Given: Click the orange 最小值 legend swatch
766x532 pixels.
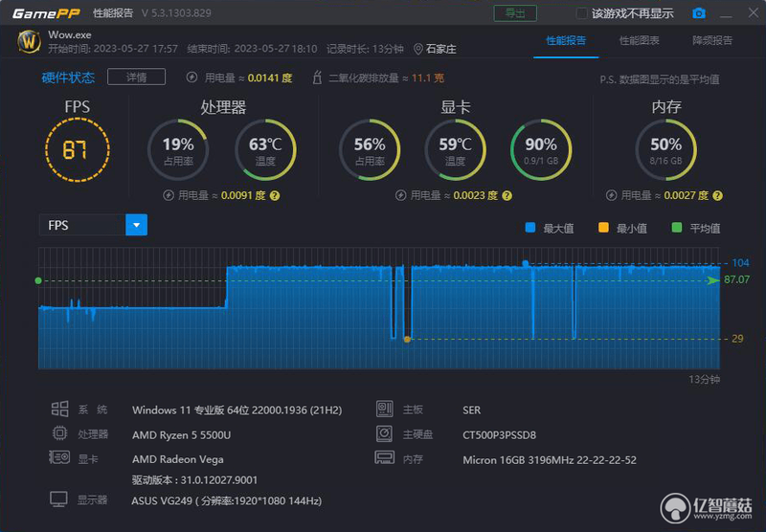Looking at the screenshot, I should coord(603,228).
